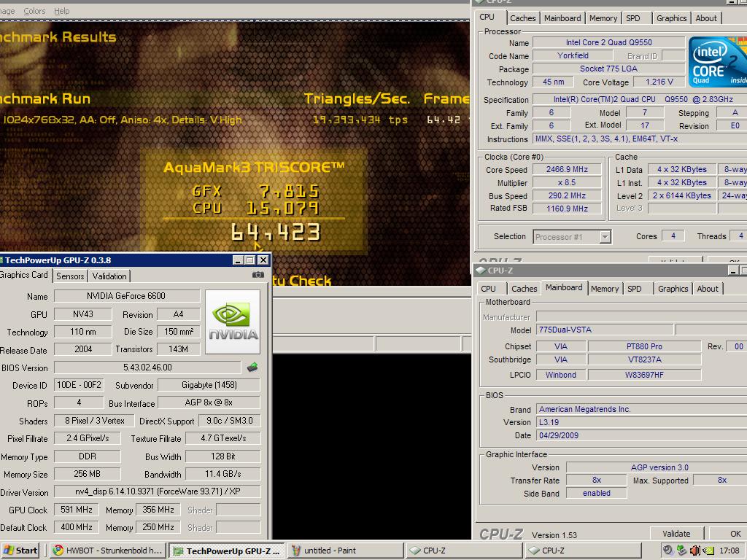Open the Colors menu in Paint
The width and height of the screenshot is (747, 560).
coord(34,10)
